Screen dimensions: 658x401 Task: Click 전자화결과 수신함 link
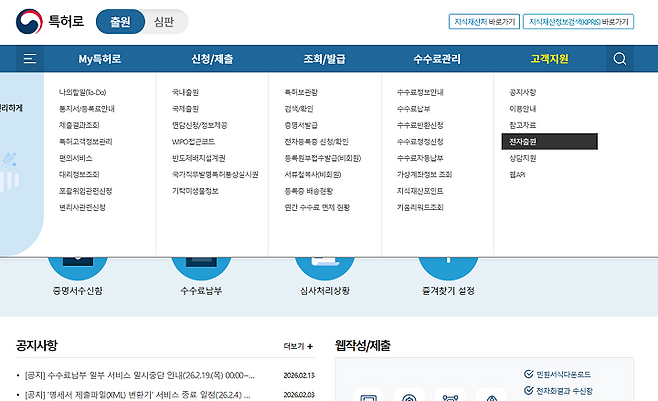(564, 391)
